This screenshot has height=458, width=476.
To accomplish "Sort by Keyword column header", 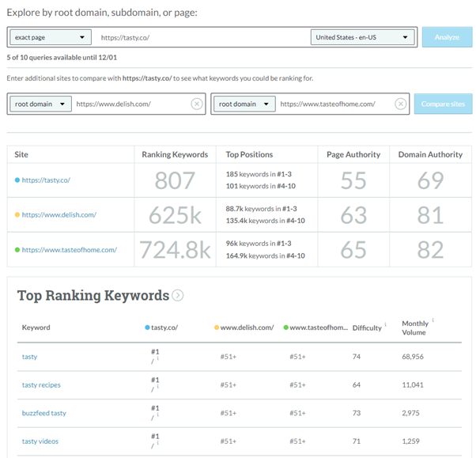I will click(36, 327).
